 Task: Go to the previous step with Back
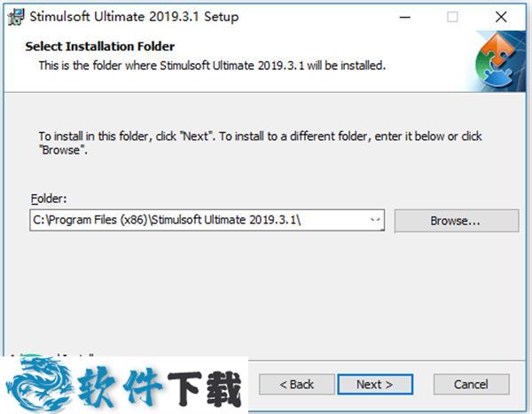(296, 385)
